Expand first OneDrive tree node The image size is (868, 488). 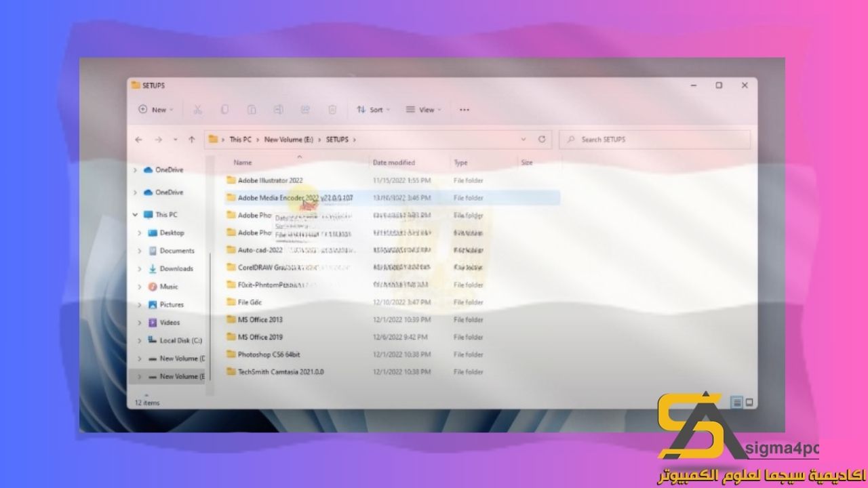click(136, 170)
